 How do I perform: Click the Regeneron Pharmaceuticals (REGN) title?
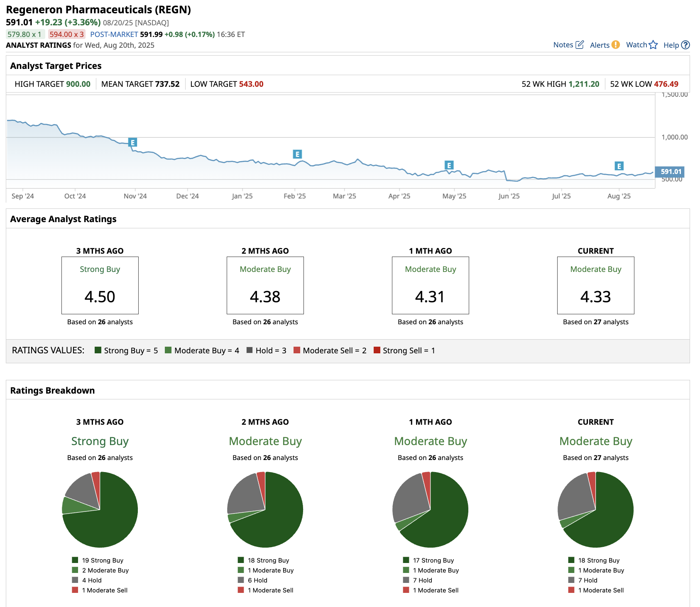[98, 10]
